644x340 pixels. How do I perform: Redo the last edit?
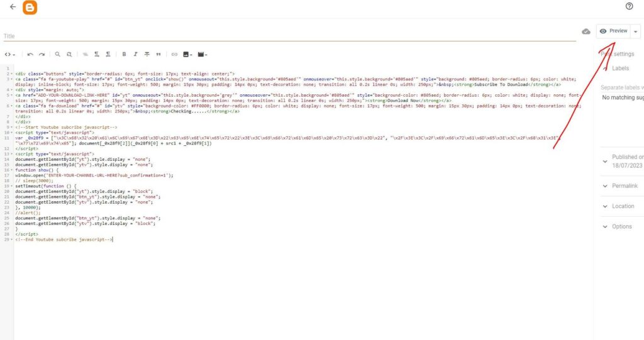[x=42, y=54]
